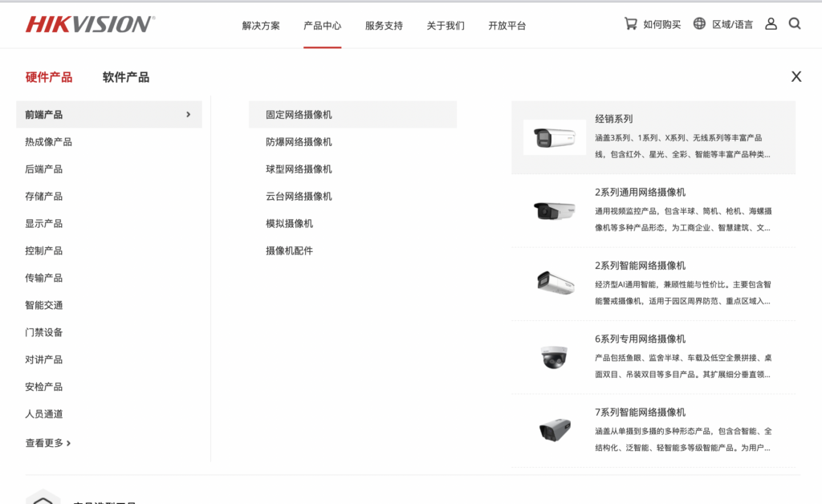
Task: Choose 防爆网络摄像机 subcategory
Action: click(x=299, y=141)
